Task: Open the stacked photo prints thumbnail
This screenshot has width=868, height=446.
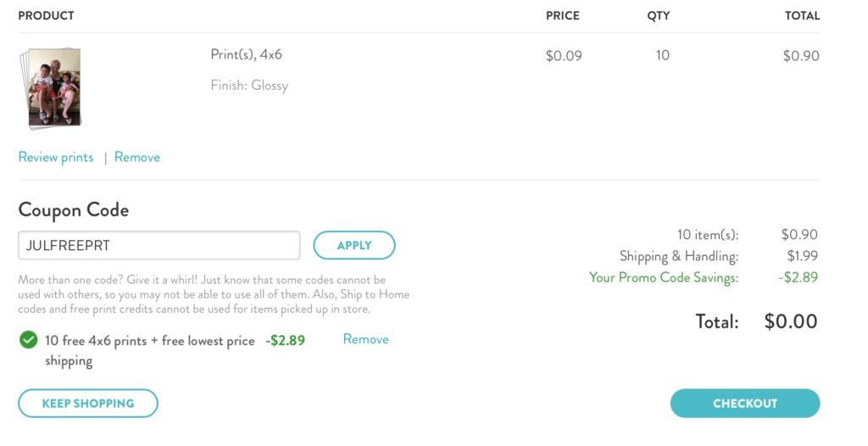Action: click(x=50, y=89)
